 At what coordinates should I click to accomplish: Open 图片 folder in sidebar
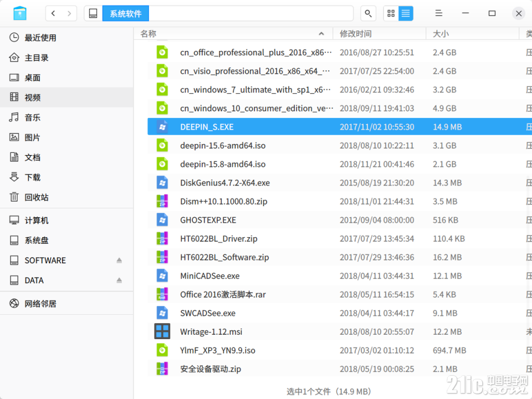(66, 137)
